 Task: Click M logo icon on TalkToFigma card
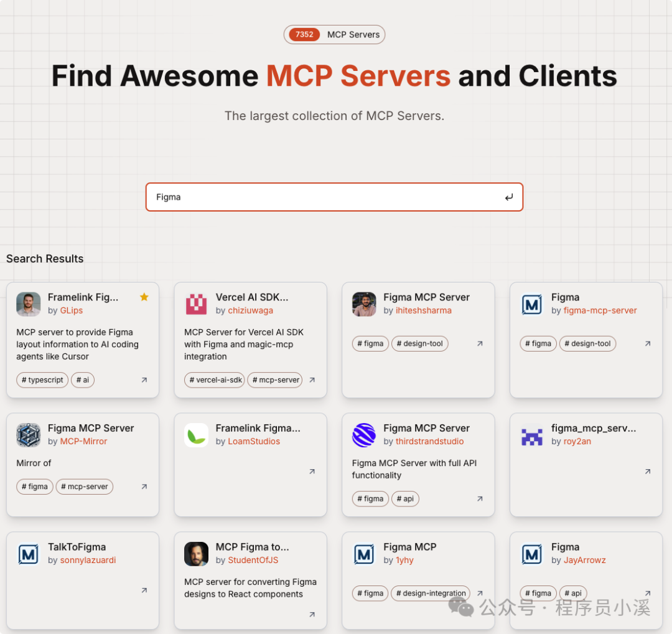[28, 553]
